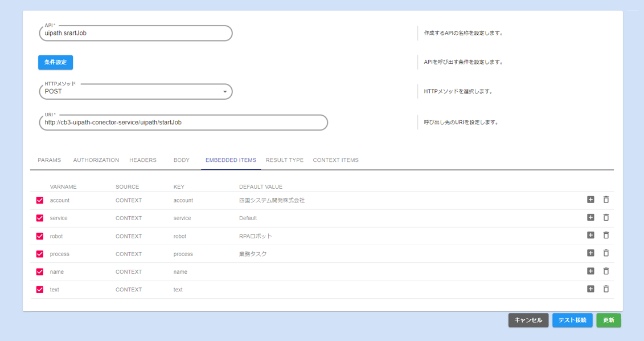Delete the name row with trash icon
Screen dimensions: 644x341
(606, 271)
